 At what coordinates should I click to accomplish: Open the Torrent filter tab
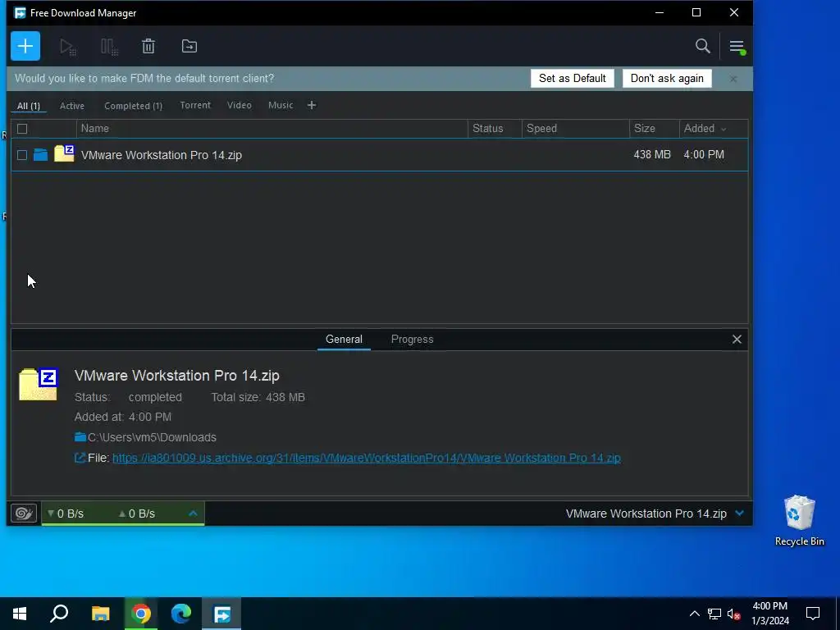click(195, 105)
